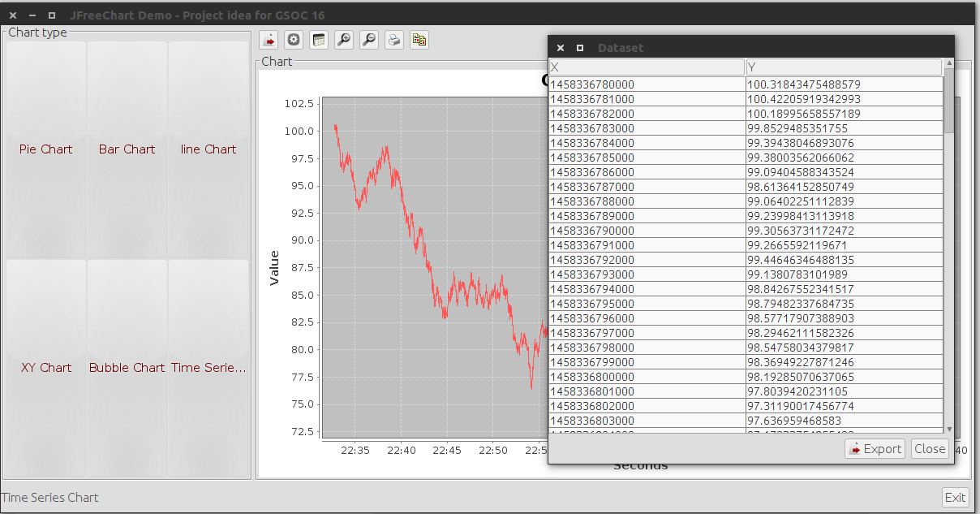
Task: Select cell 1458336781000
Action: pyautogui.click(x=647, y=99)
